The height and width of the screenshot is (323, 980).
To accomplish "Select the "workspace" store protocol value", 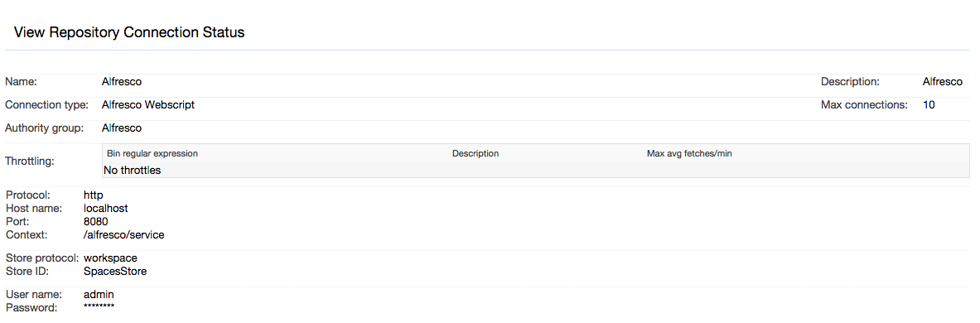I will coord(111,258).
